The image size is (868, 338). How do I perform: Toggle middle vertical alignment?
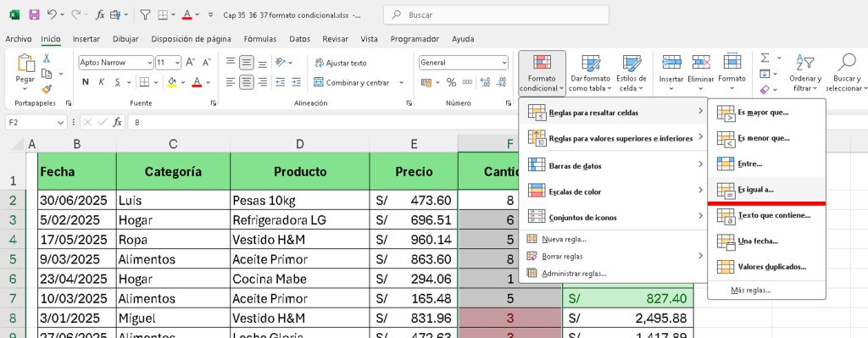pyautogui.click(x=247, y=63)
